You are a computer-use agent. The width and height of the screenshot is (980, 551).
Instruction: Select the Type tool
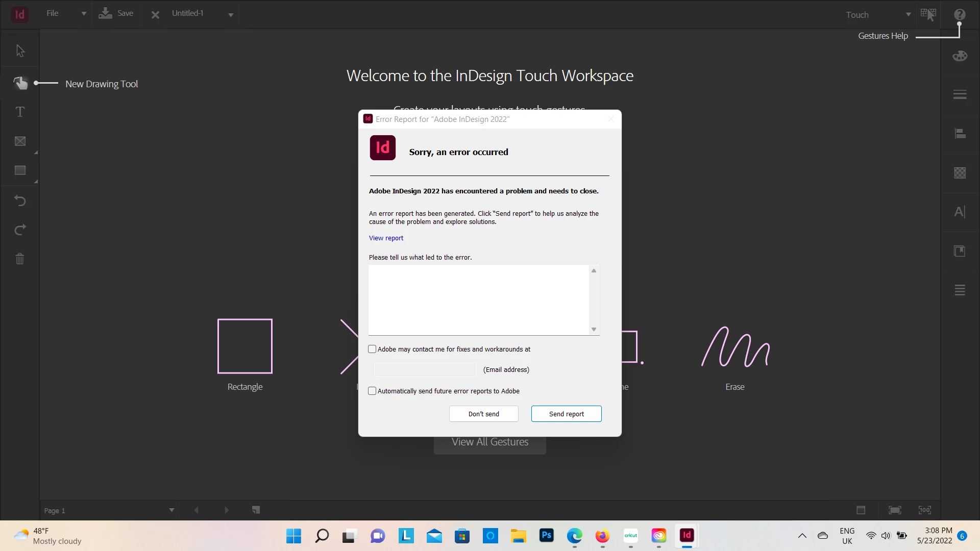point(20,112)
